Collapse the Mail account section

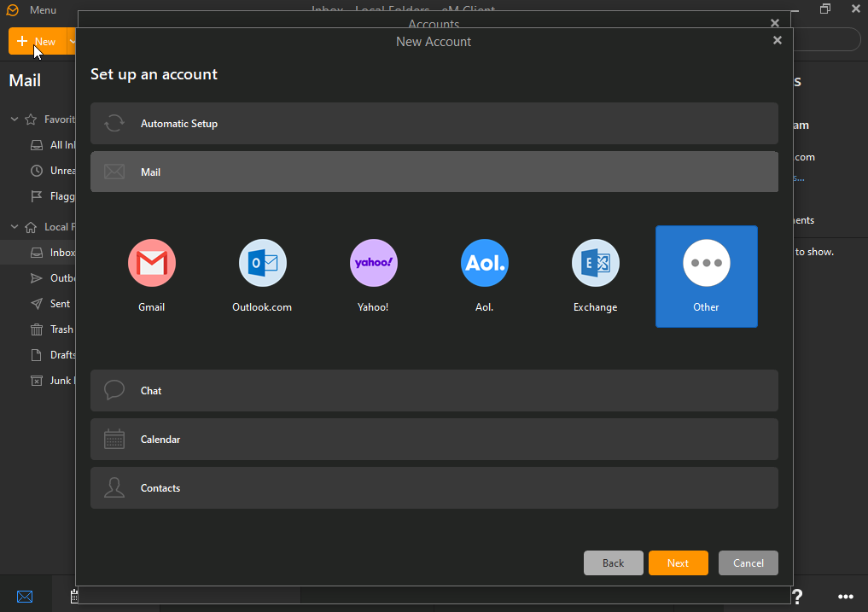tap(434, 172)
